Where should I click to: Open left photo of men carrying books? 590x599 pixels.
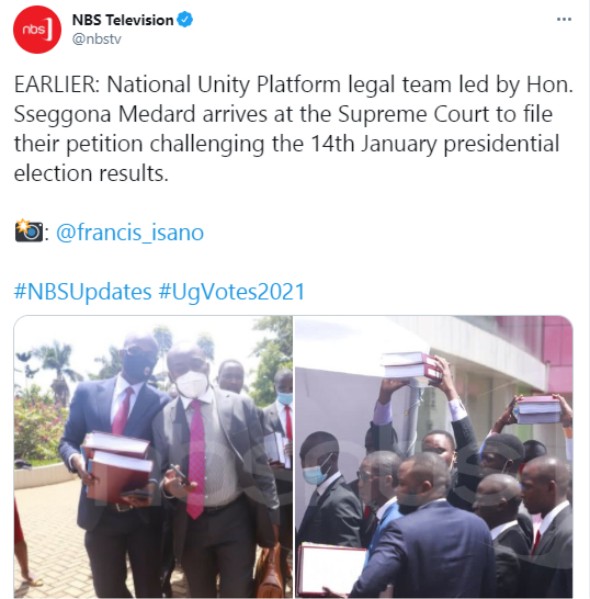pyautogui.click(x=153, y=457)
